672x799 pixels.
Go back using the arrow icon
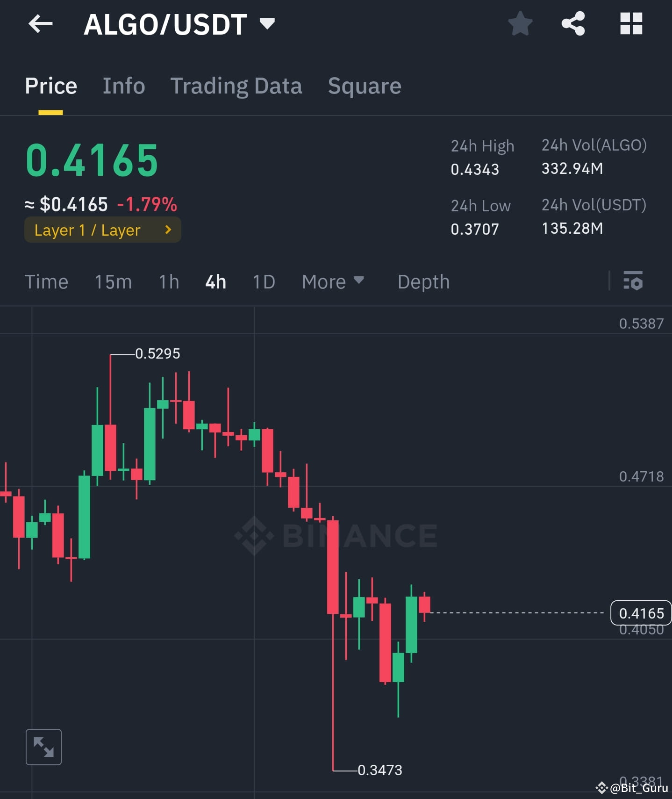[40, 24]
